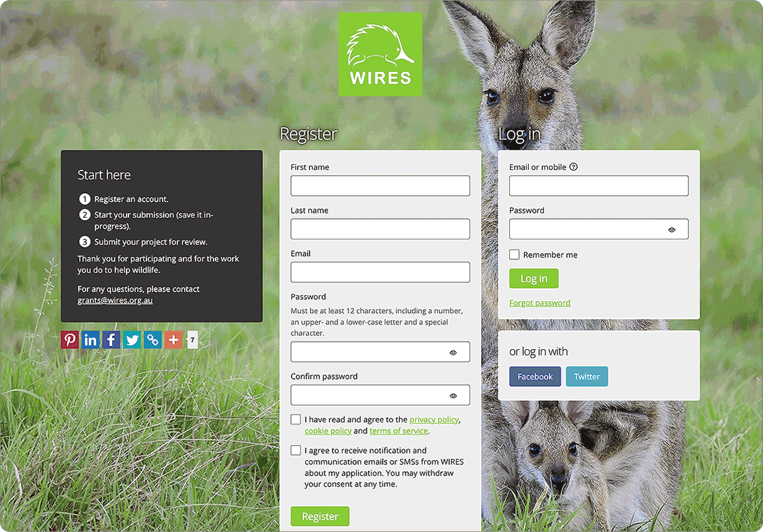Image resolution: width=763 pixels, height=532 pixels.
Task: Share via the Twitter bird icon
Action: [132, 339]
